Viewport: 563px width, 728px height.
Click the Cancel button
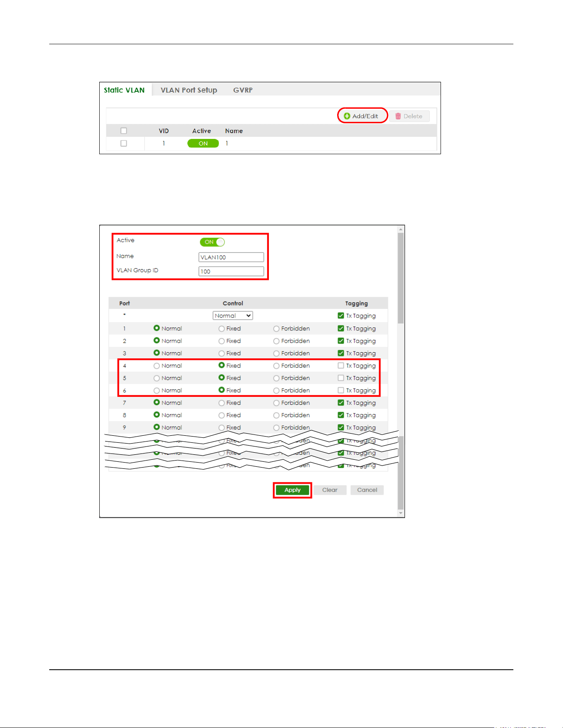(367, 490)
